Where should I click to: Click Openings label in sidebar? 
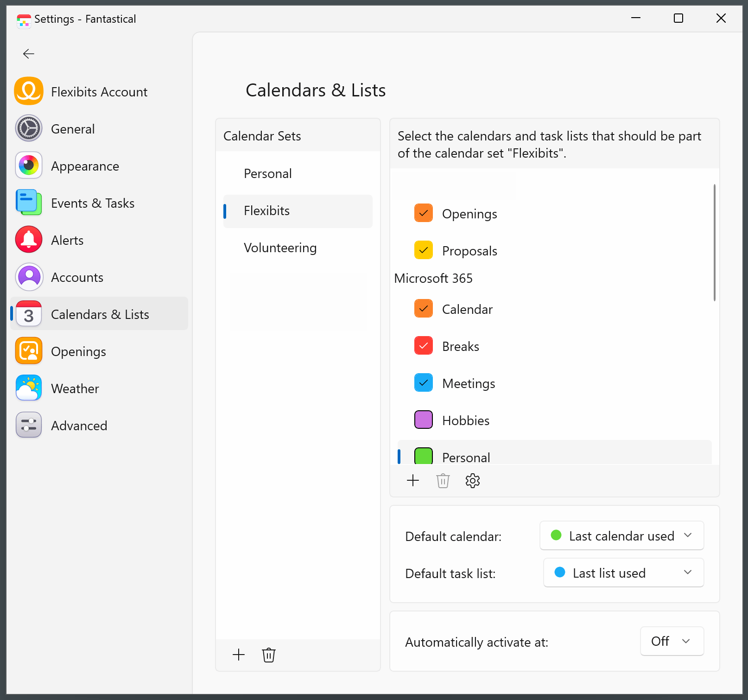78,352
